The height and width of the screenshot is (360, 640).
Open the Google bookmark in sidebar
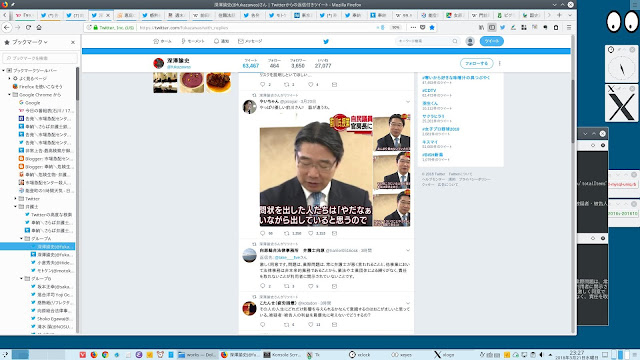(x=33, y=102)
